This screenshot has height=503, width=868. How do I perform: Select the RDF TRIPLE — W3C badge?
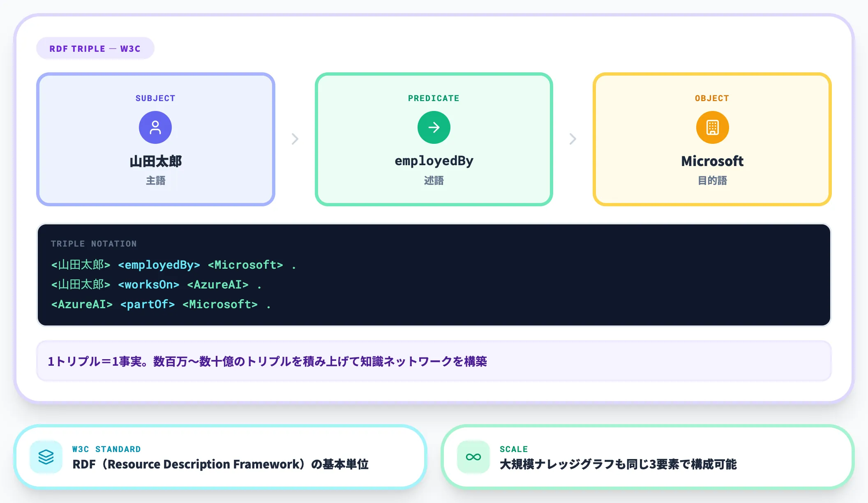click(95, 48)
